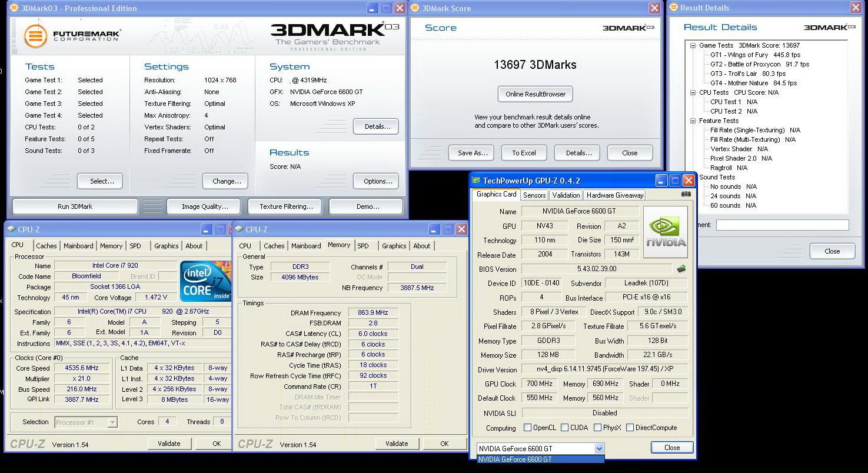Screen dimensions: 868x473
Task: Click the NVIDIA logo in GPU-Z
Action: [666, 232]
